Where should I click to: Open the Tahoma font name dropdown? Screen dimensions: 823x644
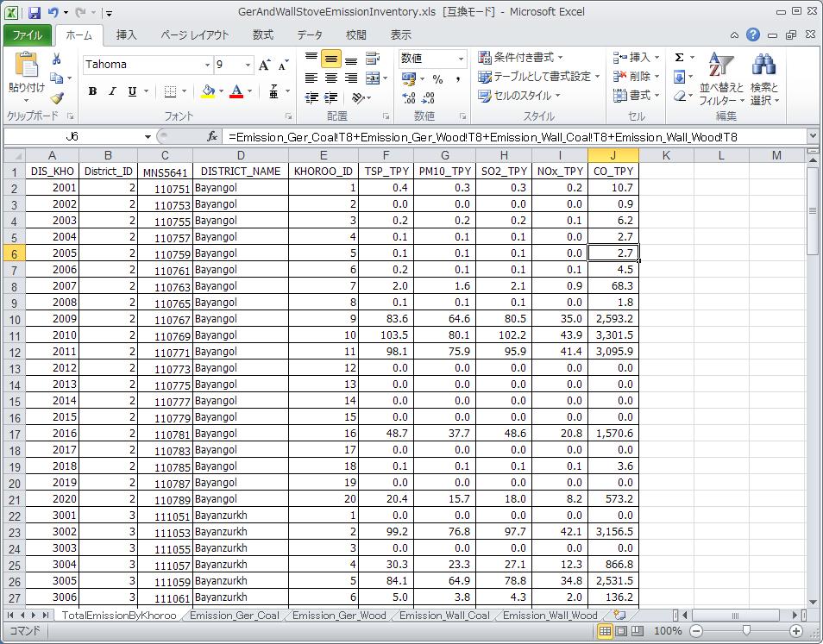[x=207, y=65]
